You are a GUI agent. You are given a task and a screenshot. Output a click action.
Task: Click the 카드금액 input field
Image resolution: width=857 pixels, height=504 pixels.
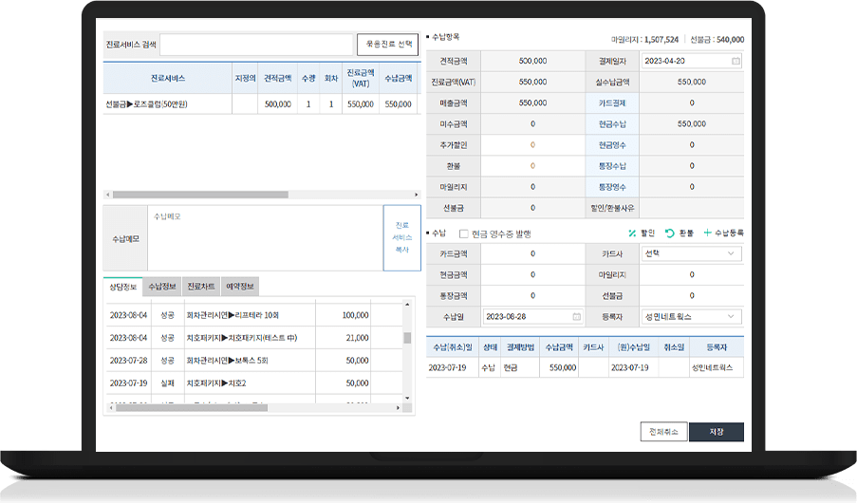532,253
